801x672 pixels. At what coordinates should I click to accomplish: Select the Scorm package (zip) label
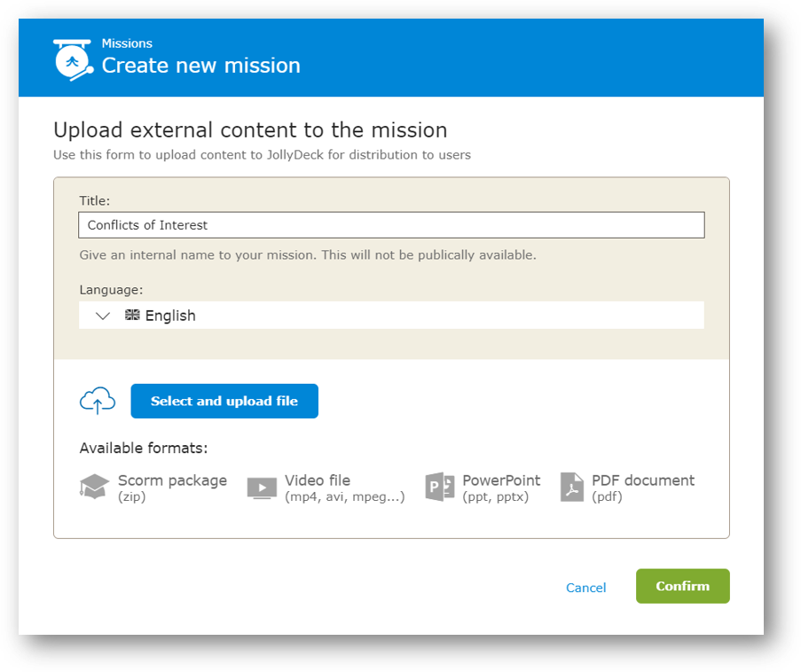pos(172,488)
